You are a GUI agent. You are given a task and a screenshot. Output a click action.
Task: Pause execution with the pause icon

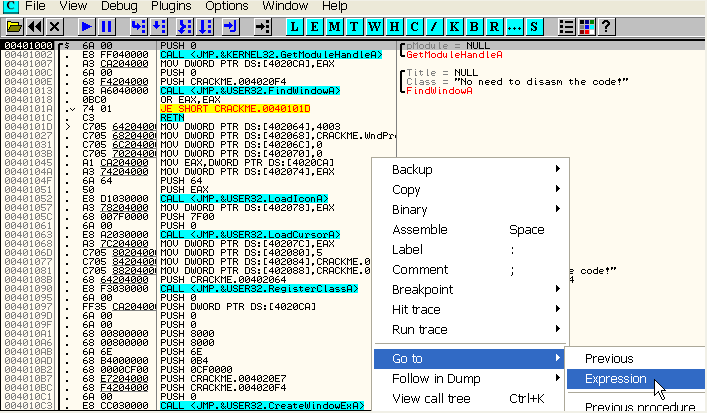(106, 27)
